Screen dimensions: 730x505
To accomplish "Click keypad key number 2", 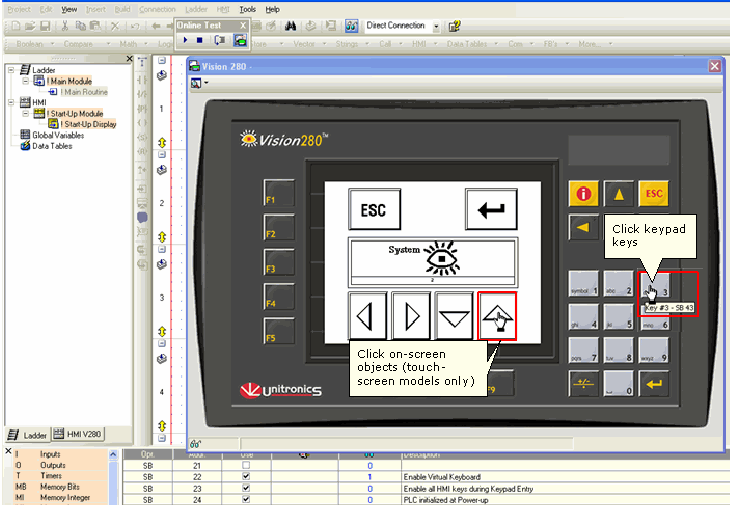I will [x=619, y=284].
